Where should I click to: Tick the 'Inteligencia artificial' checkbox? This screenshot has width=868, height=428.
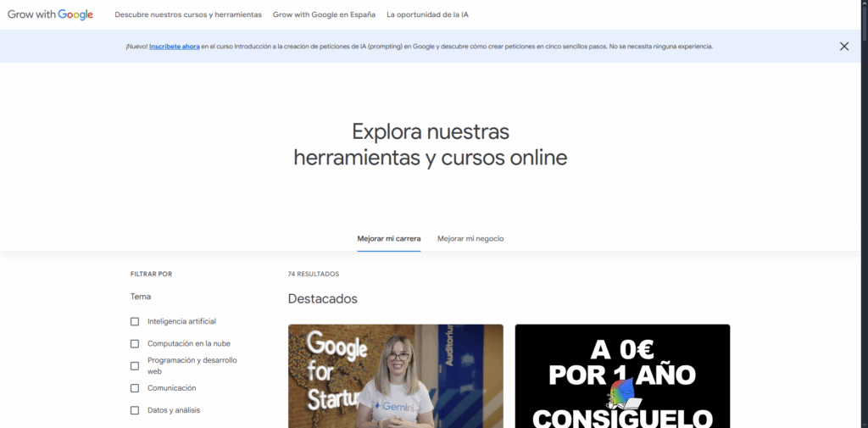pos(135,322)
